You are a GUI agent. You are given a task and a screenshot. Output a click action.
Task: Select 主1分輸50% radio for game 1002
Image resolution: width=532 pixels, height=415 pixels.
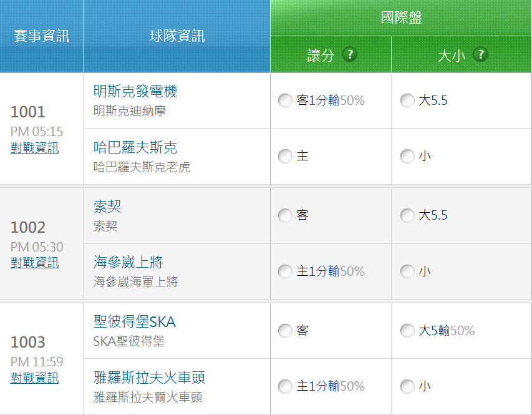(285, 271)
